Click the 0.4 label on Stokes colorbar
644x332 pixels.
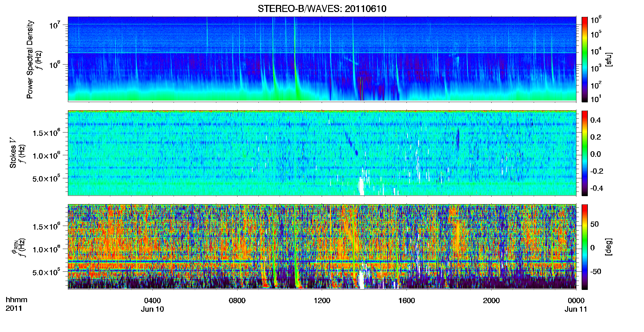[x=596, y=120]
